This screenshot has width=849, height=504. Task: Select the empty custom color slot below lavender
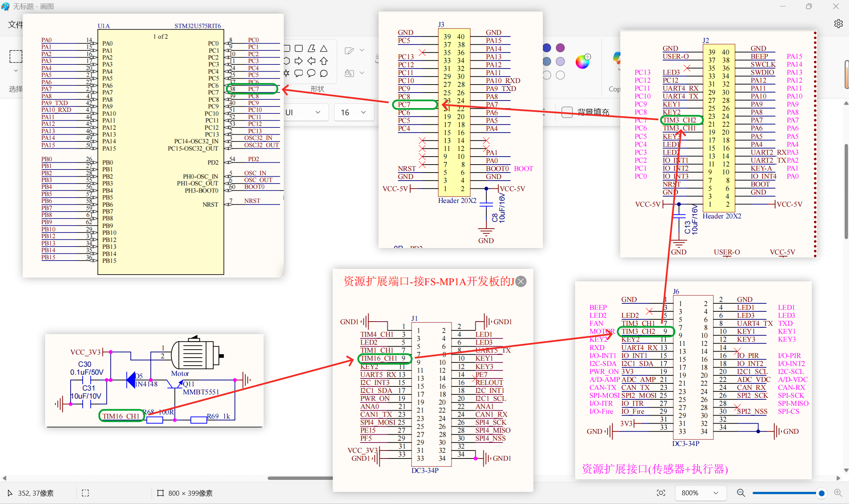(560, 75)
